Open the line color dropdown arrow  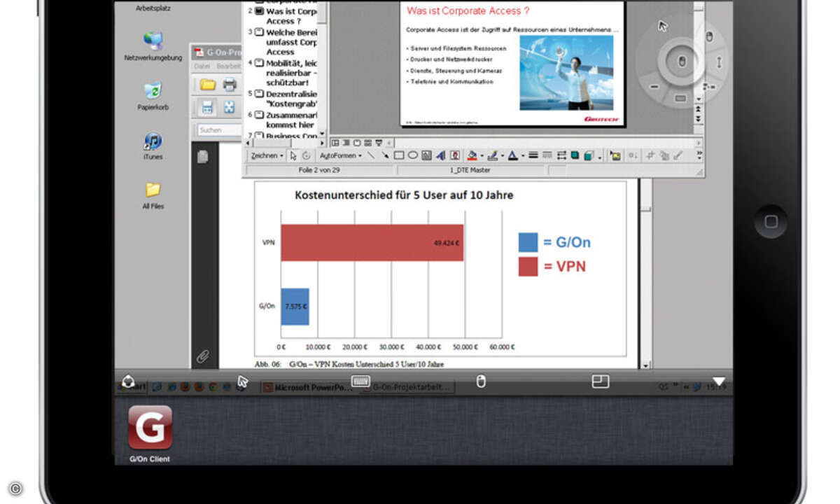point(502,156)
